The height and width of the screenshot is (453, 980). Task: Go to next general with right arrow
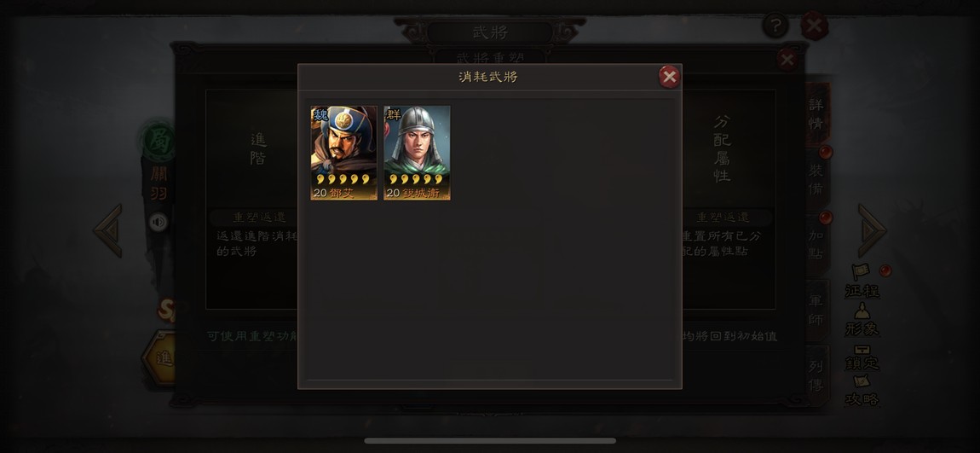point(872,230)
